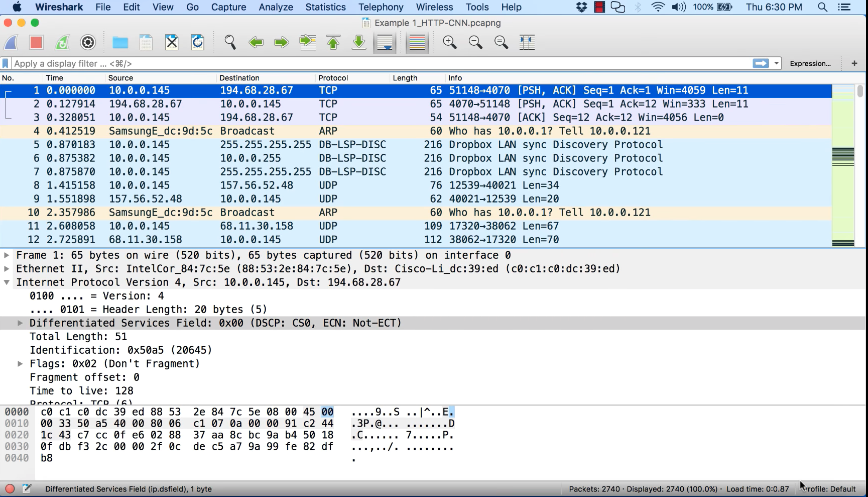Find a packet magnifier icon
The width and height of the screenshot is (868, 497).
click(230, 43)
